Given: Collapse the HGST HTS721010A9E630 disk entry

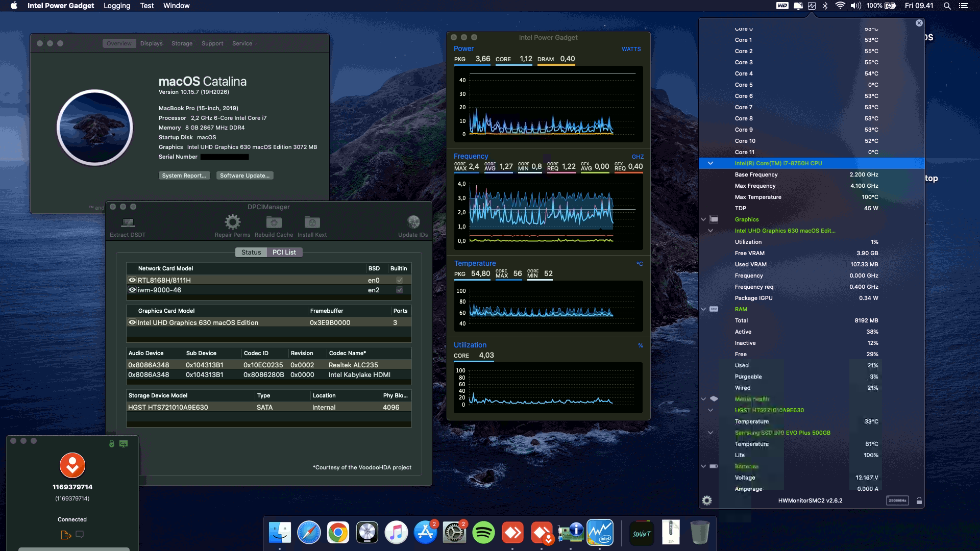Looking at the screenshot, I should [x=710, y=410].
